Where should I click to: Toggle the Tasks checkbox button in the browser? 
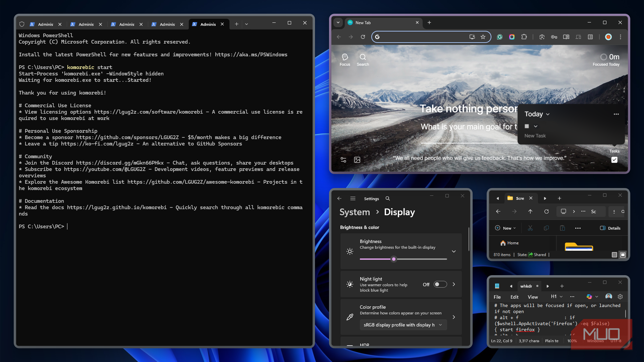pyautogui.click(x=614, y=160)
